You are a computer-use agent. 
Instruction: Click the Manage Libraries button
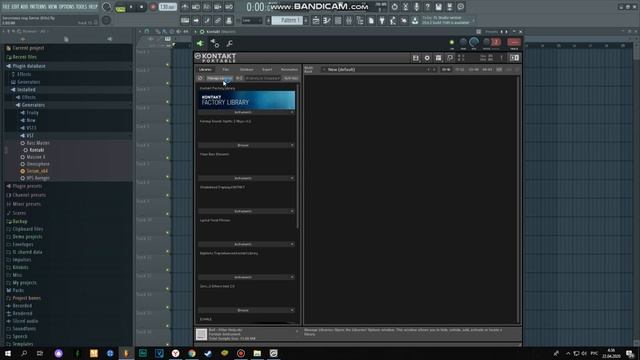click(x=220, y=78)
